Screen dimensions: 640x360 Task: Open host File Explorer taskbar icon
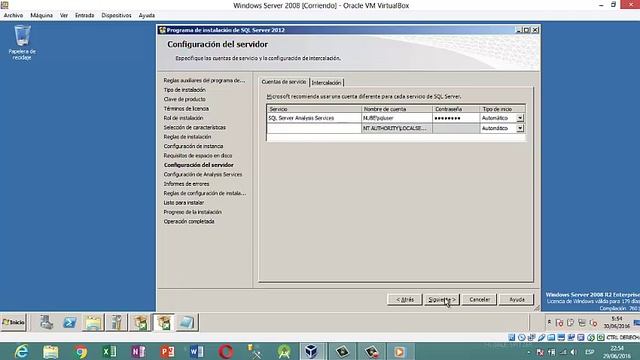[x=51, y=351]
